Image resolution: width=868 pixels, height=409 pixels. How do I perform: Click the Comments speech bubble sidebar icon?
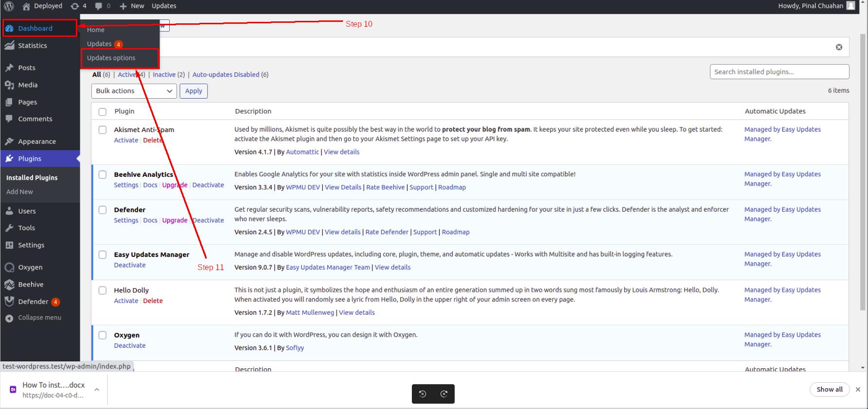click(x=9, y=119)
